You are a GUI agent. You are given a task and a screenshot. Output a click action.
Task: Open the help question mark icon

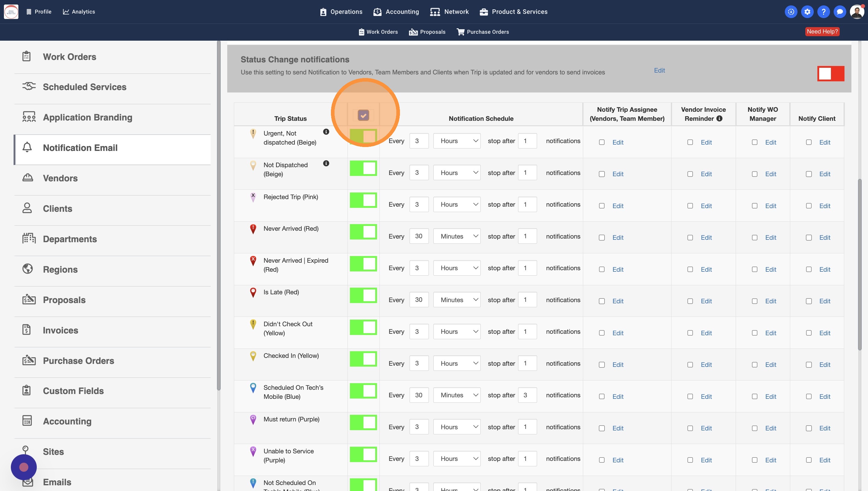823,12
